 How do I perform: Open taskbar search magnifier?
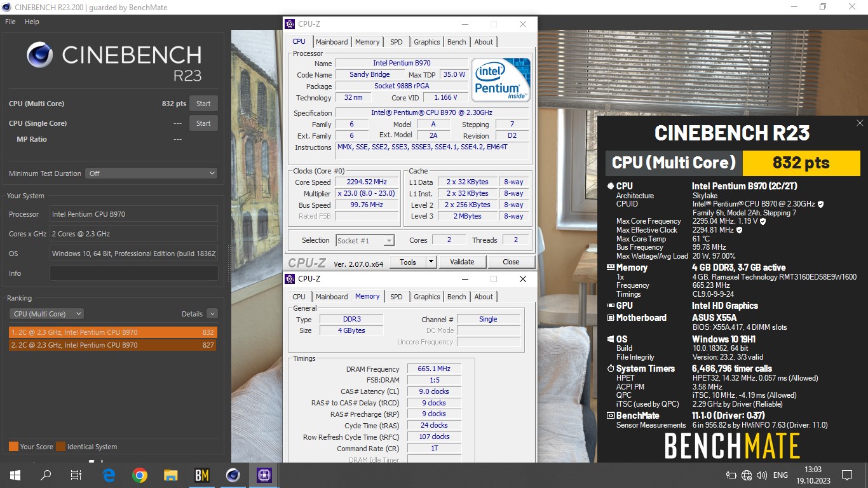coord(46,475)
